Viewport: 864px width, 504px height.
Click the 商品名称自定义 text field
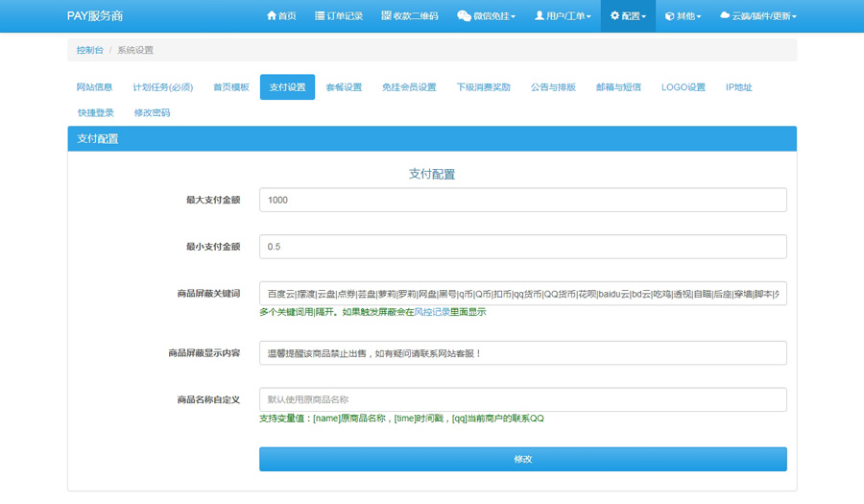(x=522, y=399)
